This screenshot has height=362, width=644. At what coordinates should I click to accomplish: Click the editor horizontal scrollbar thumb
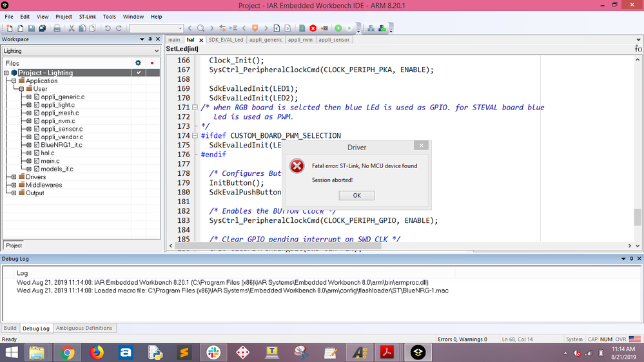pos(278,246)
